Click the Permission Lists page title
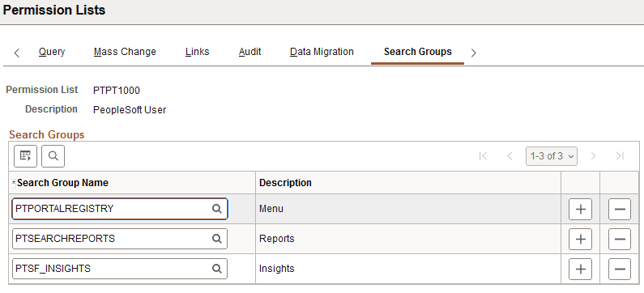 click(x=53, y=11)
